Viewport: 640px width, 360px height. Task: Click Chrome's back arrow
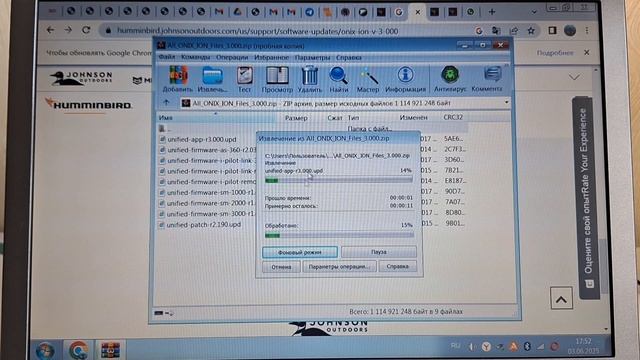[50, 30]
